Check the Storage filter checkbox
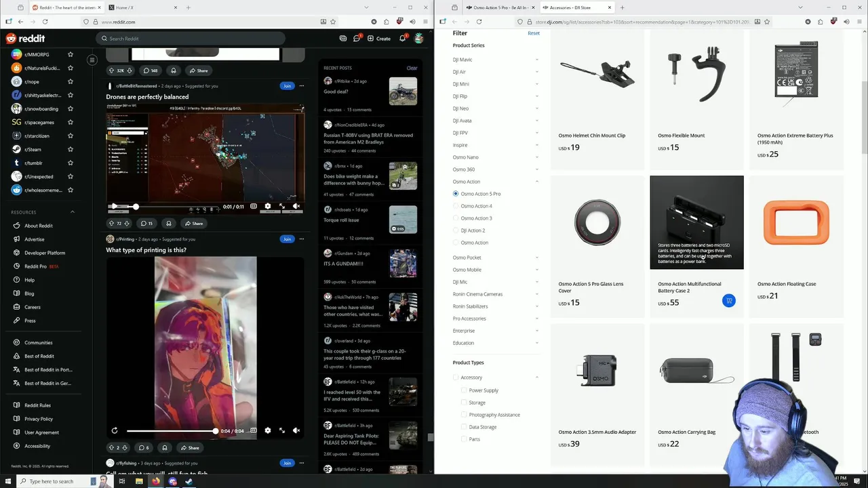Viewport: 868px width, 488px height. click(464, 403)
